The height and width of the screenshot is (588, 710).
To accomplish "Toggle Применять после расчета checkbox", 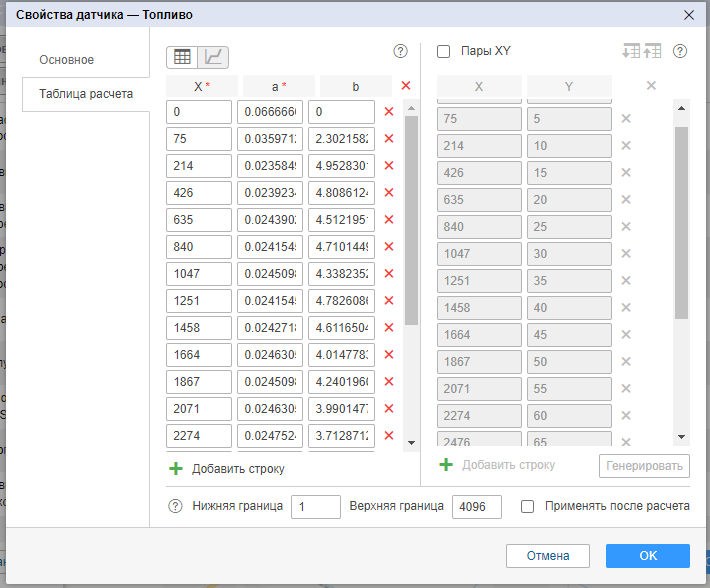I will pyautogui.click(x=527, y=506).
